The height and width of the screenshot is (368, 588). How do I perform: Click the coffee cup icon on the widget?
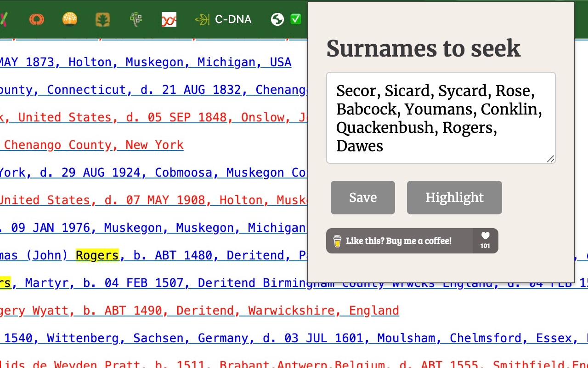pos(337,241)
